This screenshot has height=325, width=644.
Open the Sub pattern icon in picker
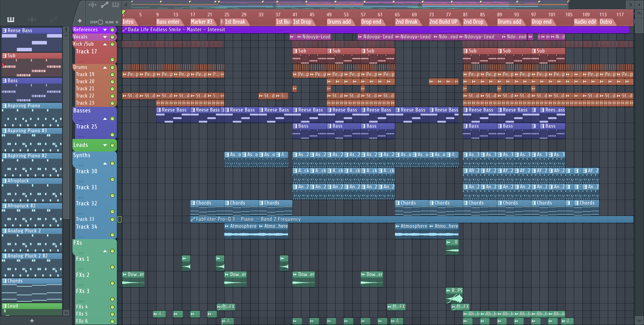point(4,55)
